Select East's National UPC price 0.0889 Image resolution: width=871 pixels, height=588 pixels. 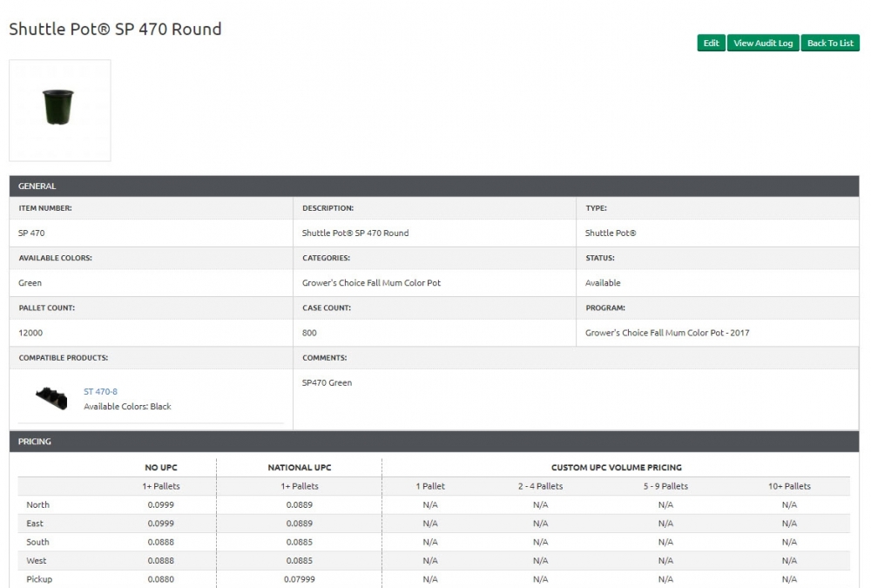(300, 524)
